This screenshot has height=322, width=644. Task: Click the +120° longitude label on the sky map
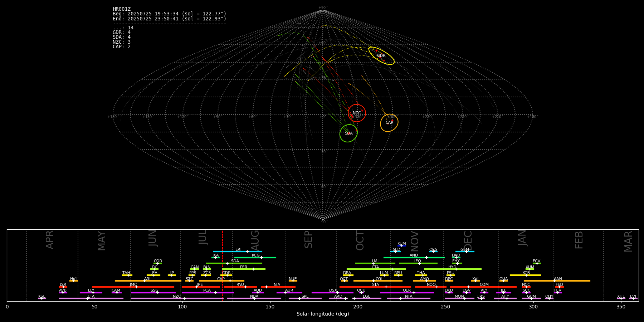click(182, 117)
